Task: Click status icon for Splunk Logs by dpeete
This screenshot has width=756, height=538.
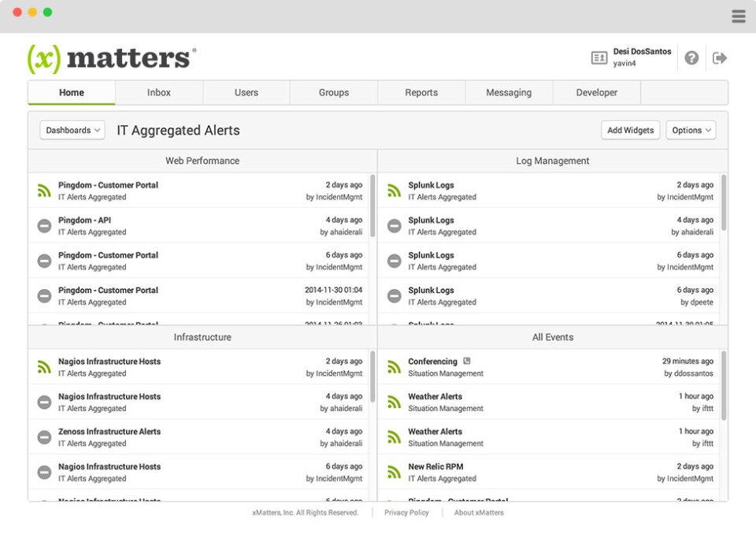Action: [x=394, y=296]
